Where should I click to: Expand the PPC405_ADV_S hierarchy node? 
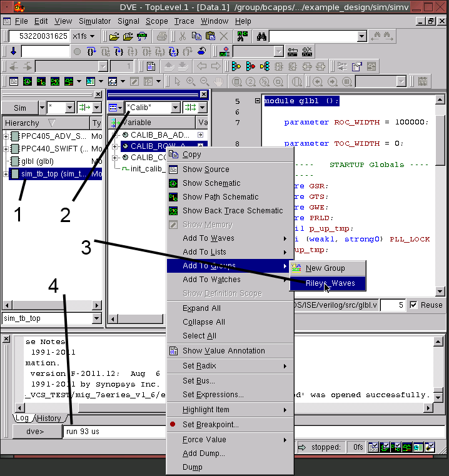[6, 136]
